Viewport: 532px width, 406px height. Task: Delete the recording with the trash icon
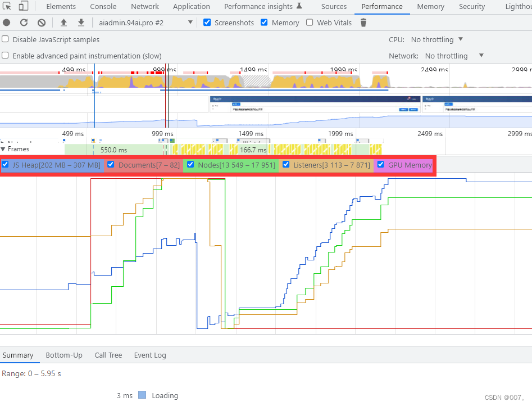(x=362, y=22)
